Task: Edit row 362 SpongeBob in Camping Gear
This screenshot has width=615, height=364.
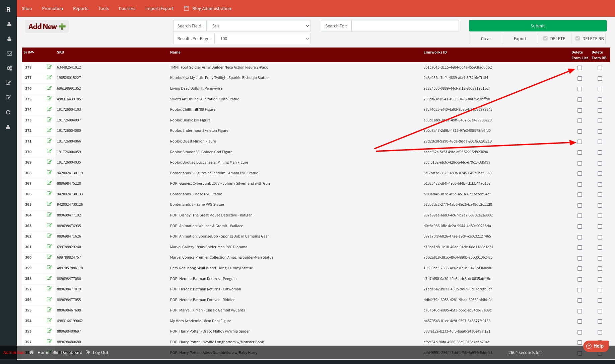Action: [49, 236]
